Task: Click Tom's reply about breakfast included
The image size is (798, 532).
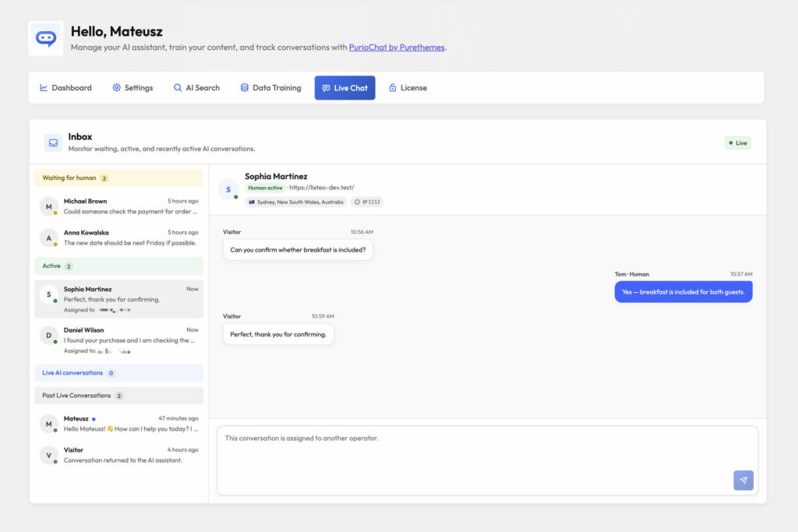Action: [x=683, y=292]
